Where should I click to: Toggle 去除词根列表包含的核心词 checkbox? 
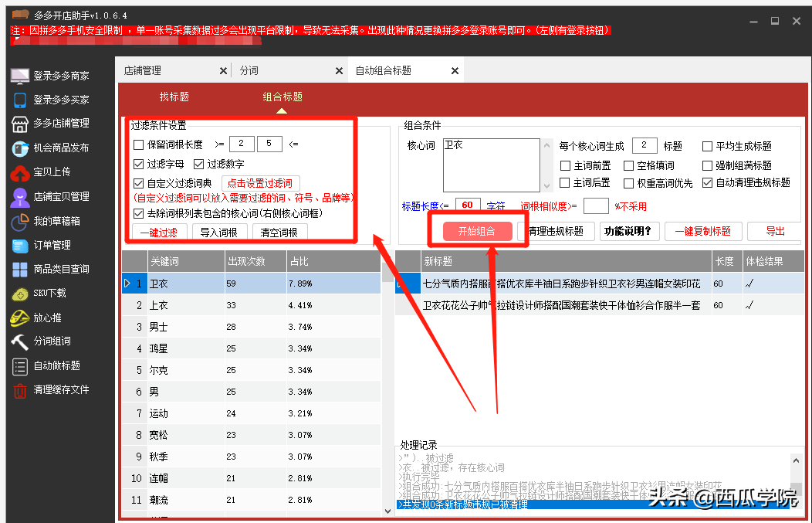pos(138,213)
